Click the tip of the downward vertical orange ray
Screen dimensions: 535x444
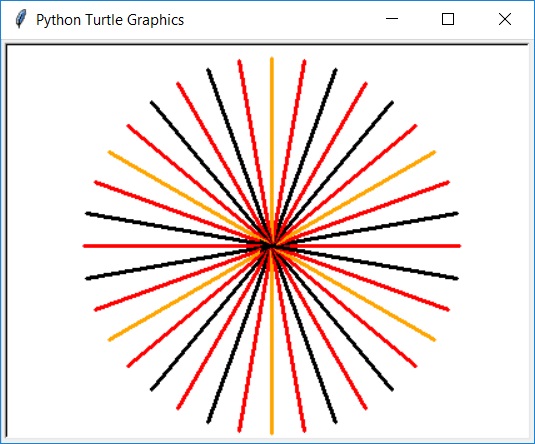tap(272, 433)
